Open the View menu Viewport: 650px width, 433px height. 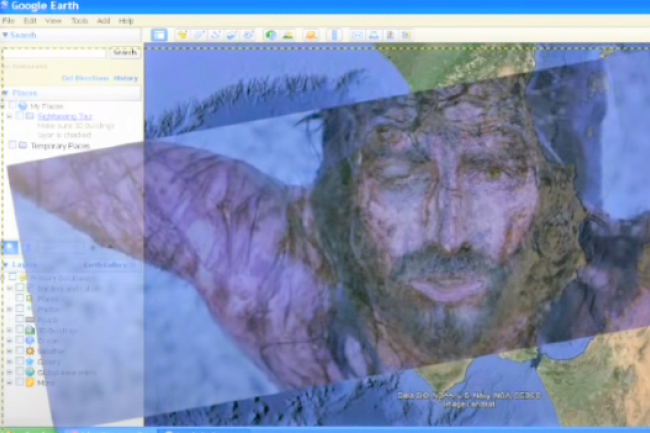[x=53, y=20]
